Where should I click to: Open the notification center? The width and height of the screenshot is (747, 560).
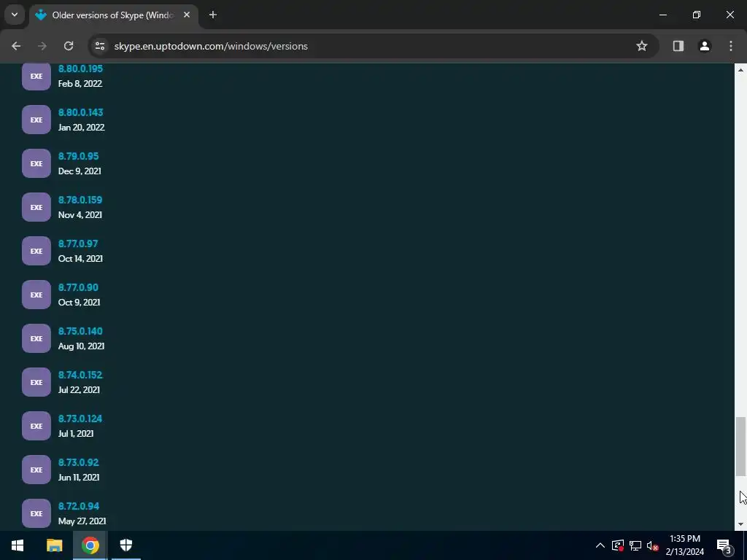[x=724, y=545]
